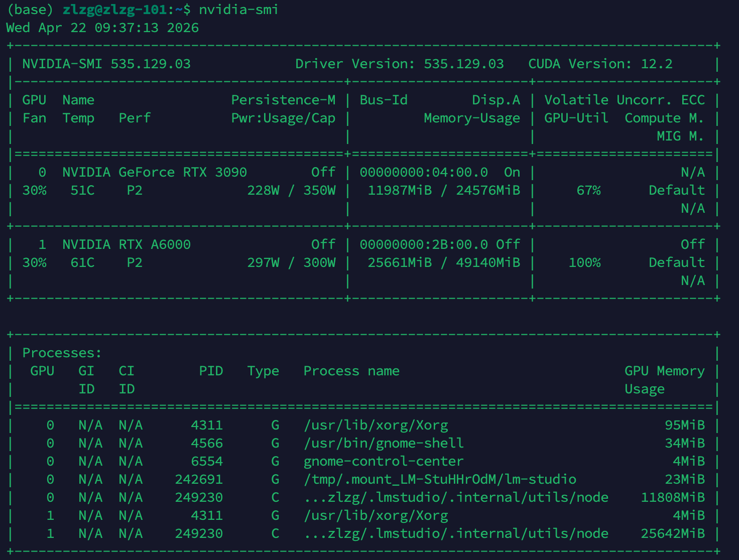Click the Processes: section header
The height and width of the screenshot is (560, 739).
pyautogui.click(x=62, y=353)
